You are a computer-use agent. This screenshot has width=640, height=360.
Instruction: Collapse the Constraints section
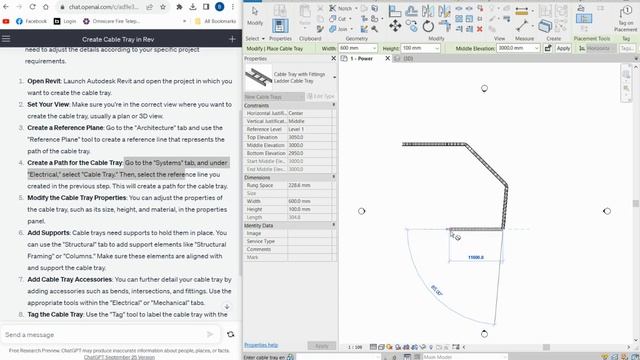tap(333, 105)
